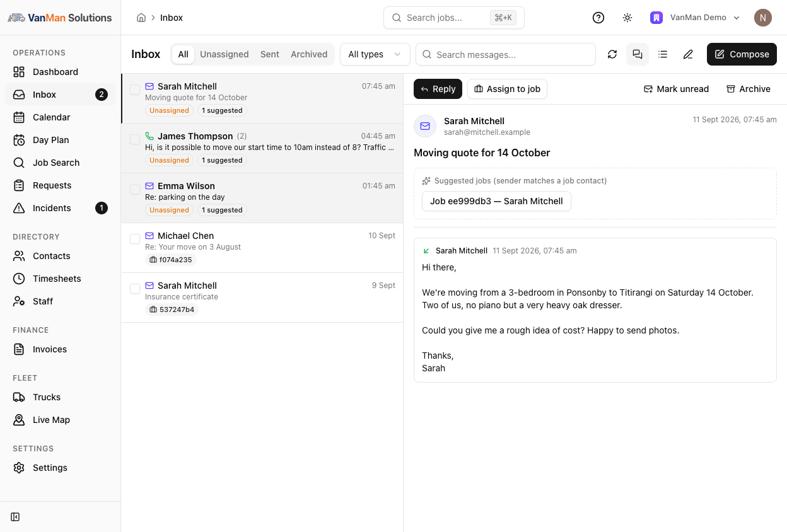
Task: Focus the Search messages field
Action: 506,54
